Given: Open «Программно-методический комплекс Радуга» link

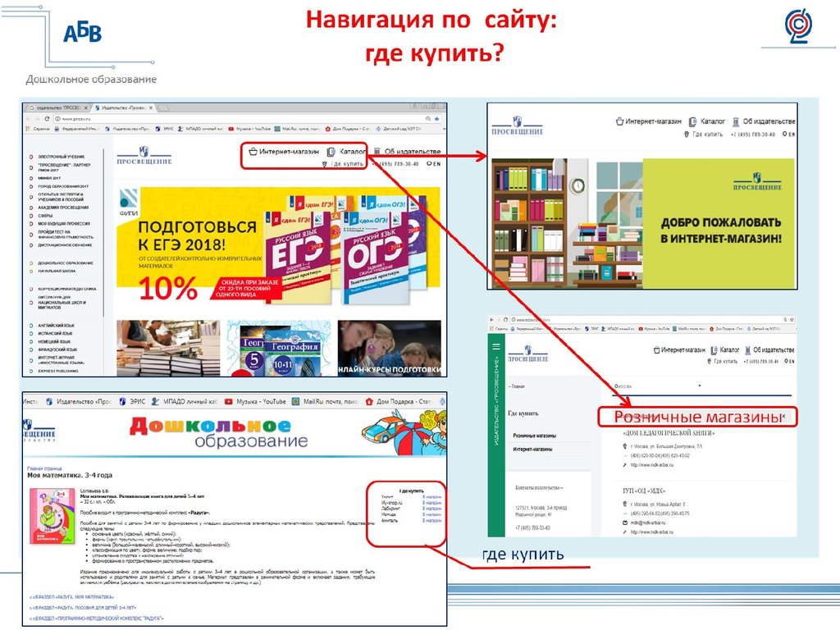Looking at the screenshot, I should pyautogui.click(x=97, y=619).
